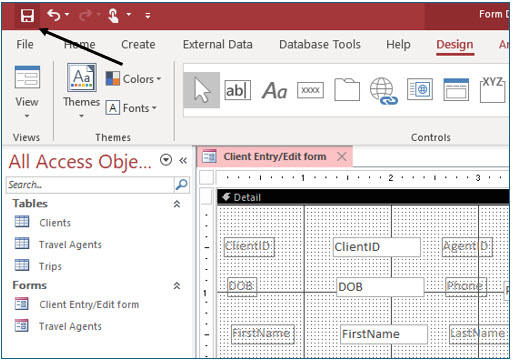The width and height of the screenshot is (514, 360).
Task: Click the Touch/Mouse Mode hand icon
Action: (113, 15)
